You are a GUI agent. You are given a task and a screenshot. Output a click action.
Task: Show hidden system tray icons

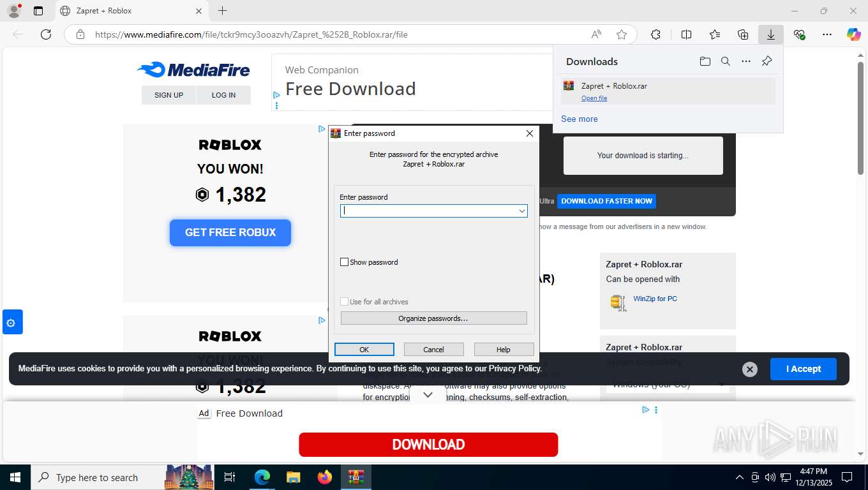[x=740, y=477]
